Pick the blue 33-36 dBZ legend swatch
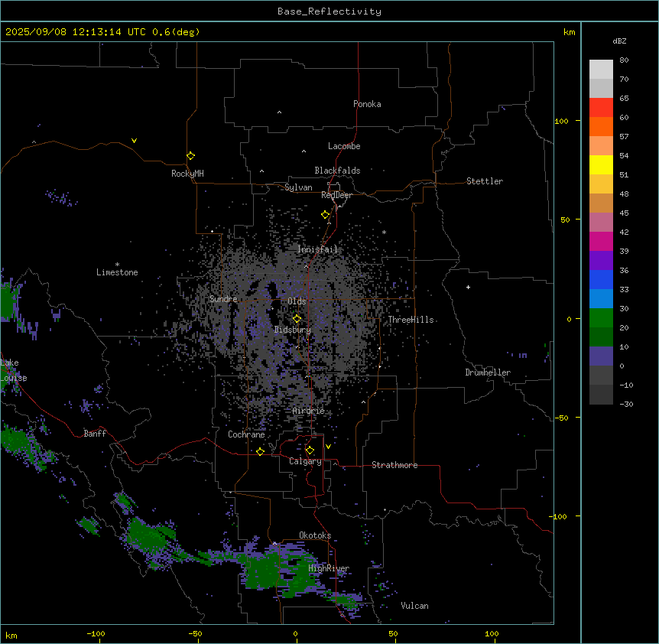Viewport: 659px width, 644px height. point(601,279)
